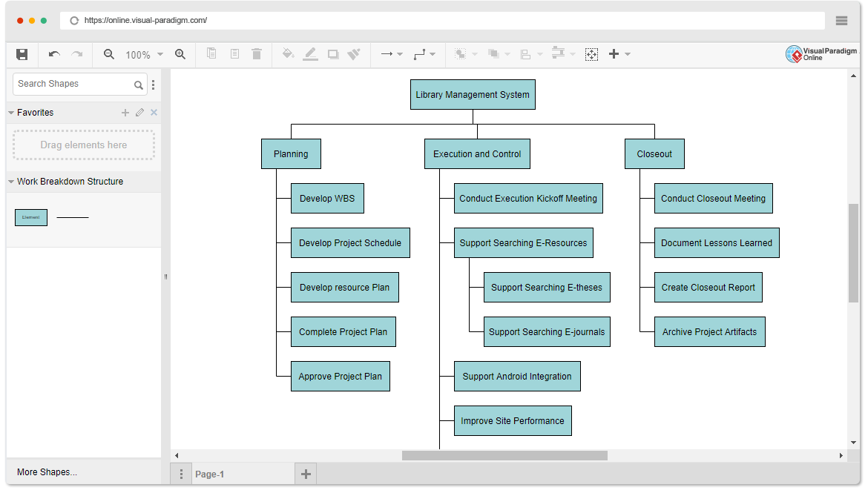Undo the last action
The width and height of the screenshot is (868, 493).
[x=54, y=54]
